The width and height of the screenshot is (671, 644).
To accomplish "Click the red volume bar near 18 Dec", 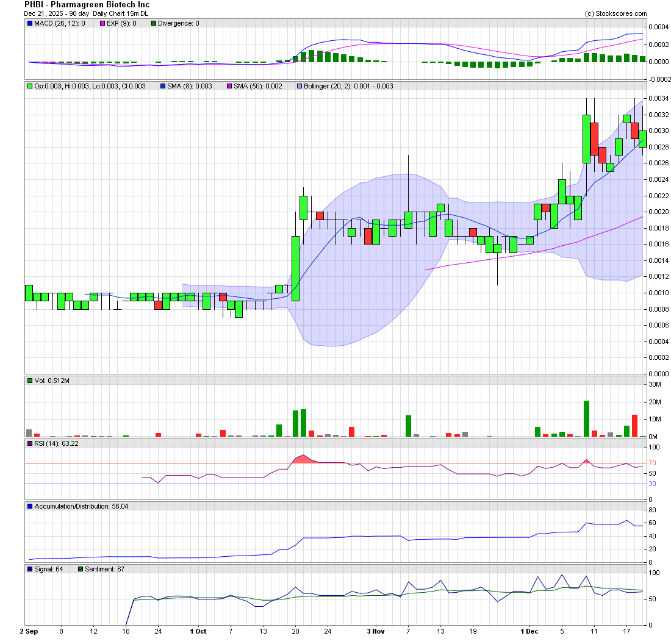I will coord(634,426).
